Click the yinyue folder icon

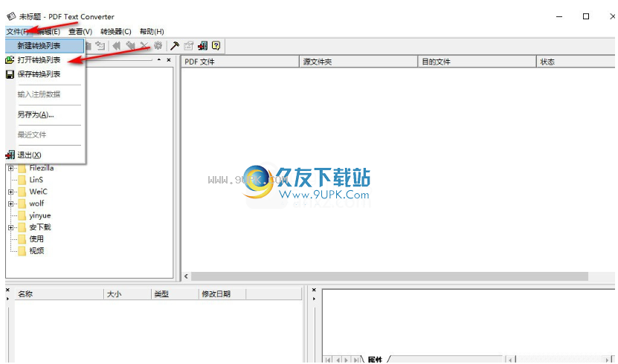[22, 215]
